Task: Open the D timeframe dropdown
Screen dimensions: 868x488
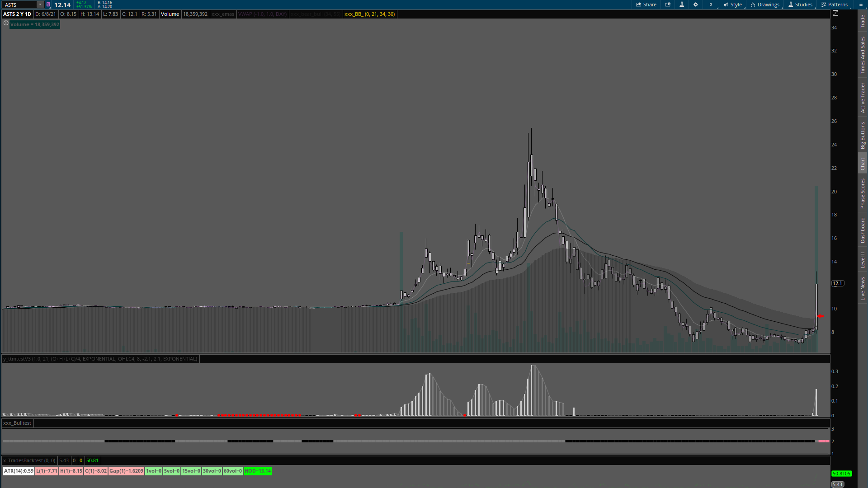Action: point(711,5)
